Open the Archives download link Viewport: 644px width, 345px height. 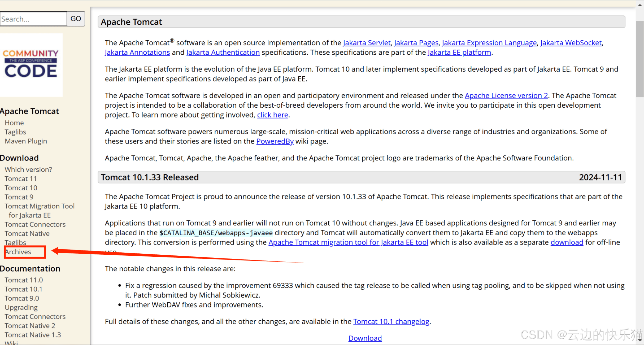pos(18,252)
